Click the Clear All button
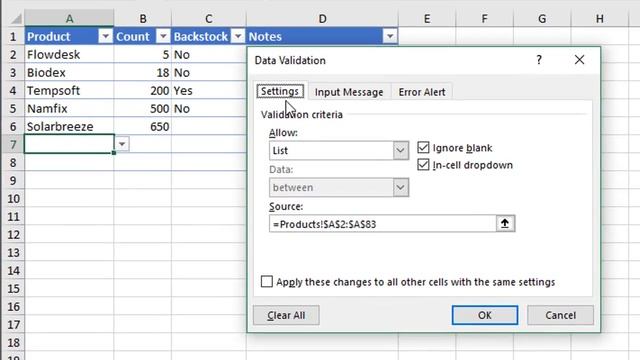Screen dimensions: 640x360 point(286,315)
